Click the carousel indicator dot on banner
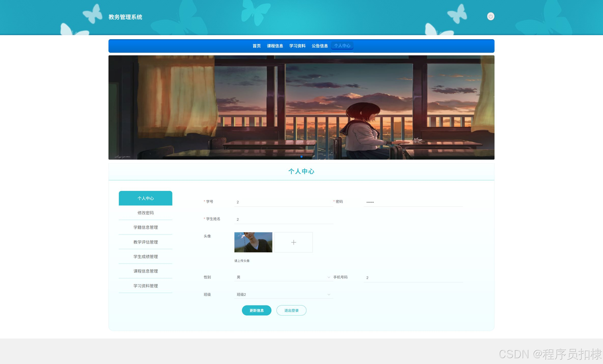Image resolution: width=603 pixels, height=364 pixels. tap(301, 157)
